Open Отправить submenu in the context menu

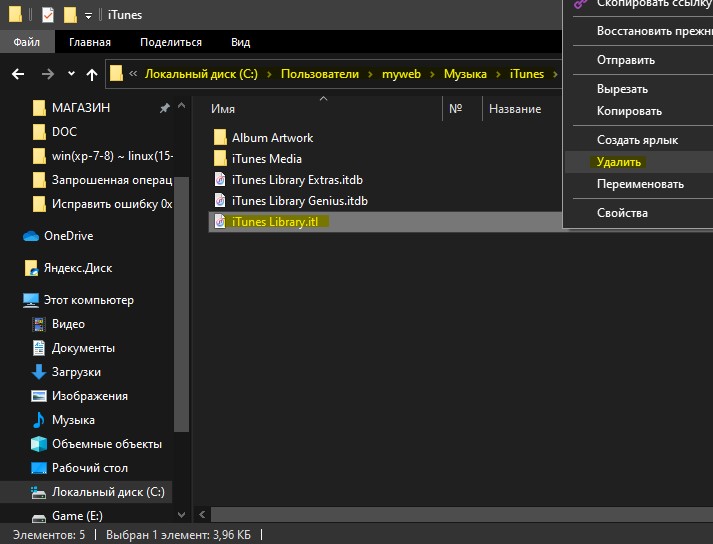click(626, 60)
